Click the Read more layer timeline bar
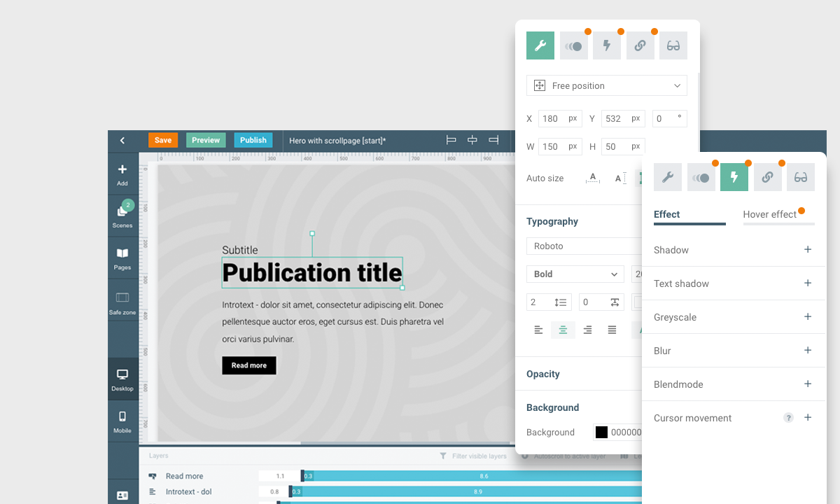Viewport: 840px width, 504px height. [472, 476]
